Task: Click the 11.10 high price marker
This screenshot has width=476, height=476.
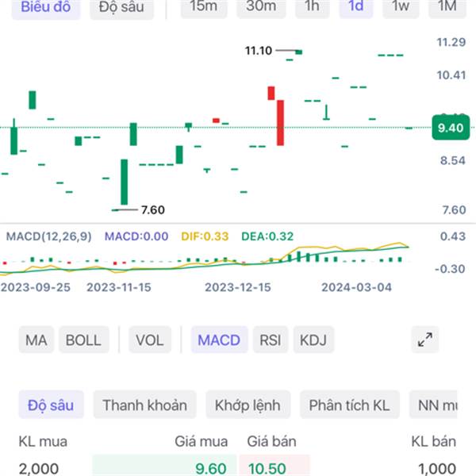Action: pyautogui.click(x=259, y=51)
